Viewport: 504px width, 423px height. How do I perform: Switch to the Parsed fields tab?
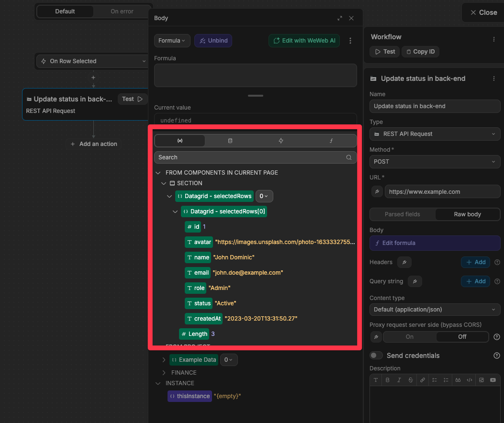tap(402, 214)
